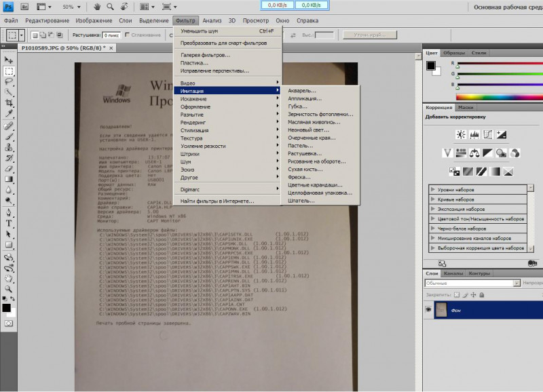Add a Vibrance adjustment (V-shaped icon)
Screen dimensions: 543x392
click(447, 153)
